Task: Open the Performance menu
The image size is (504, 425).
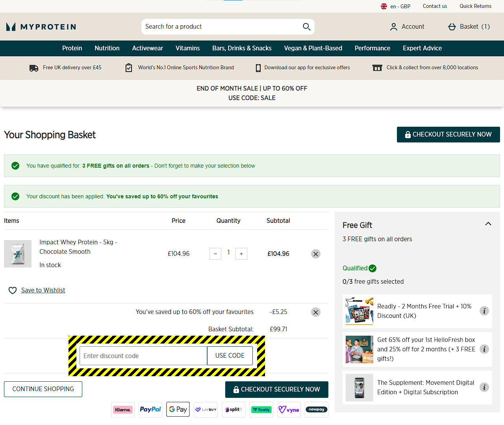Action: click(372, 48)
